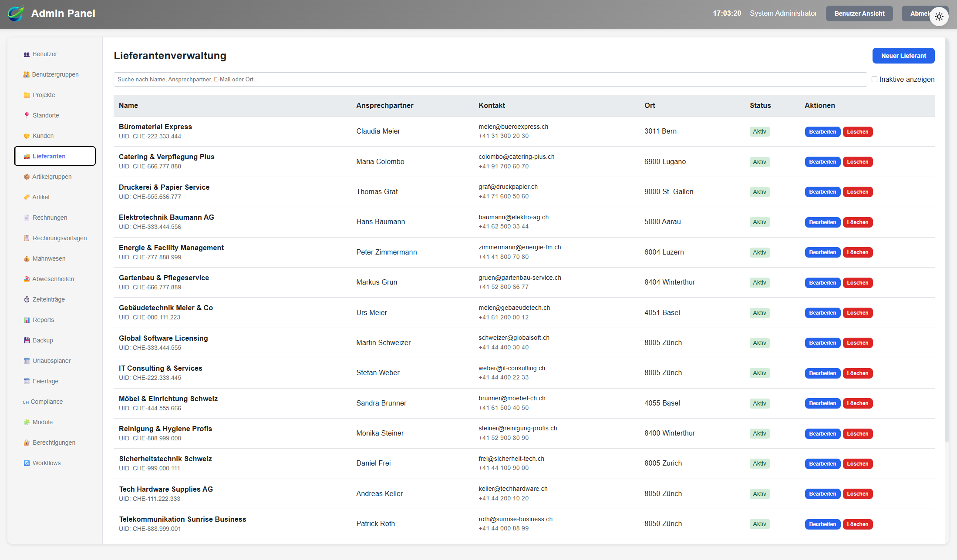This screenshot has width=957, height=560.
Task: Focus the supplier search input field
Action: pos(490,79)
